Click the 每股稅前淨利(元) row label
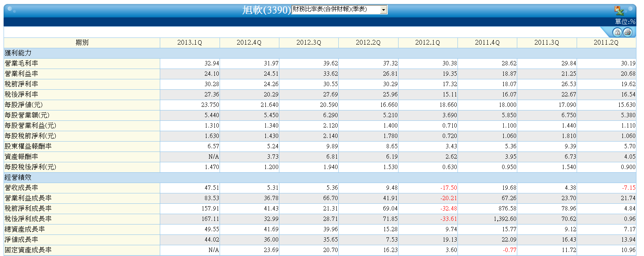This screenshot has height=256, width=644. coord(30,136)
